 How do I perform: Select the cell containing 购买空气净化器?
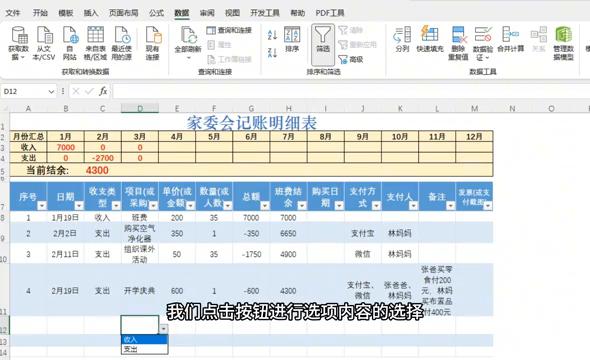point(140,233)
